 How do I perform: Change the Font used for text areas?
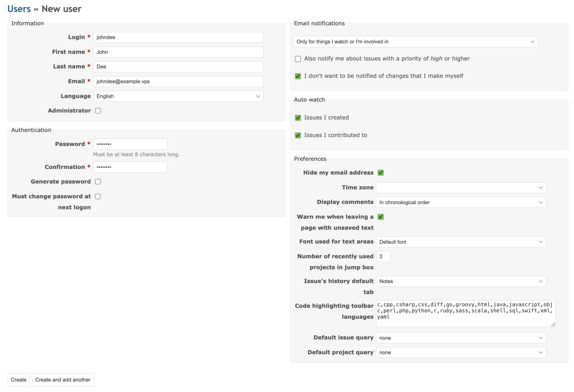coord(461,242)
